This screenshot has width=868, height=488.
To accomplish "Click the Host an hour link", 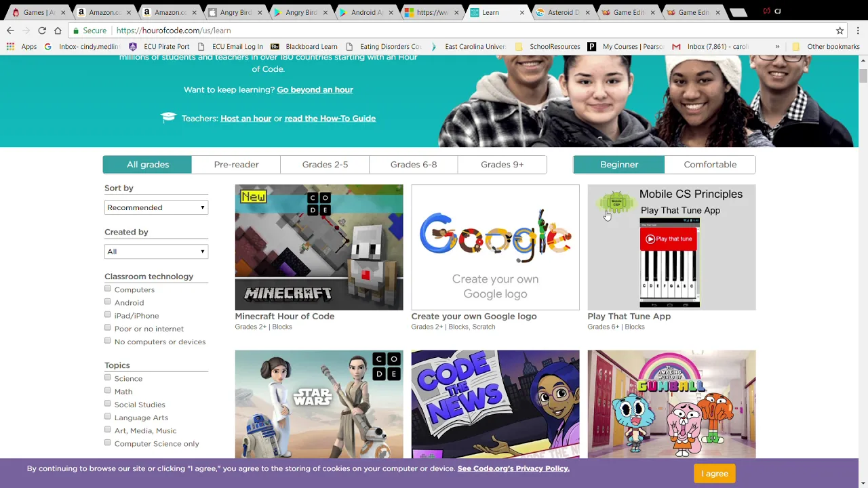I will 245,118.
